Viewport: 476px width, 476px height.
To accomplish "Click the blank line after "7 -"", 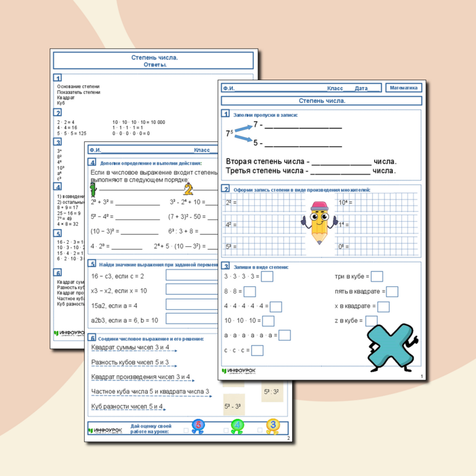I will [x=303, y=128].
